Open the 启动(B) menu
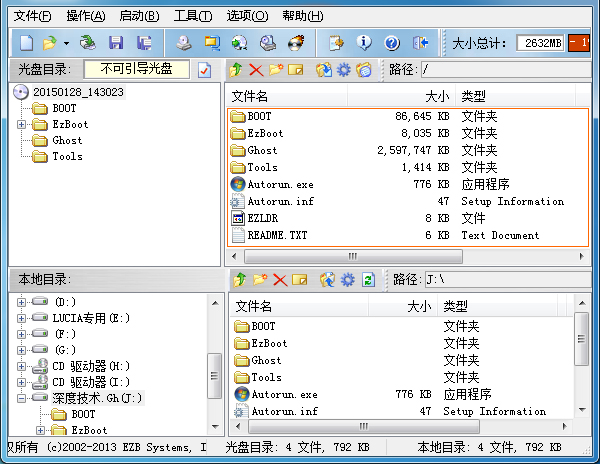Viewport: 600px width, 464px height. (x=139, y=16)
